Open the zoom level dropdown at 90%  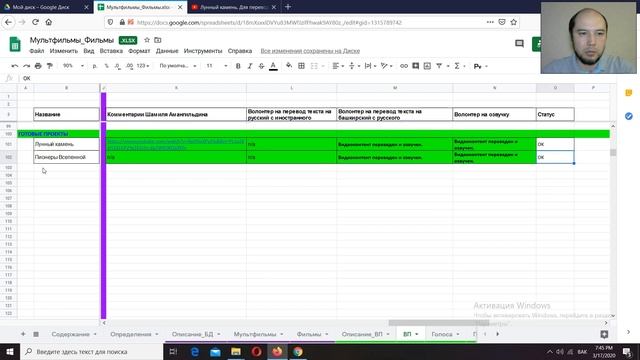[x=73, y=66]
